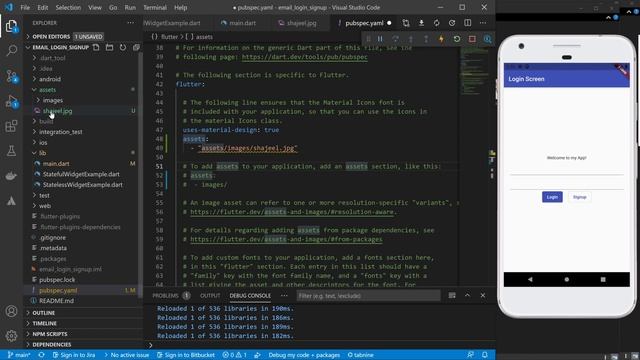
Task: Open editor More Actions ellipsis
Action: (483, 23)
